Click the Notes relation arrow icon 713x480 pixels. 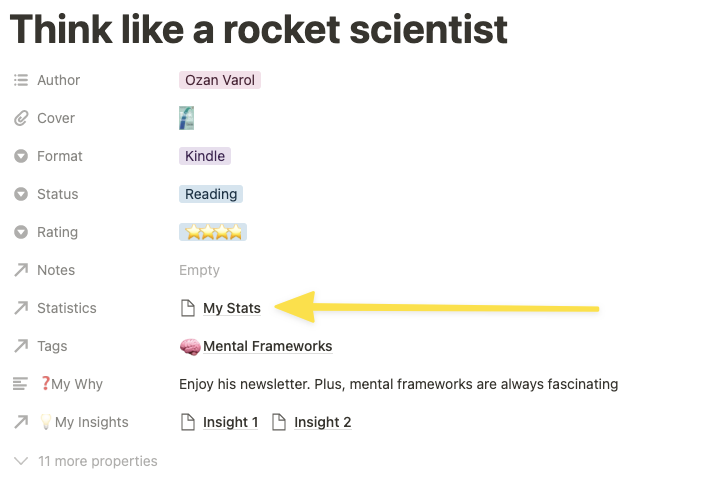click(x=21, y=270)
